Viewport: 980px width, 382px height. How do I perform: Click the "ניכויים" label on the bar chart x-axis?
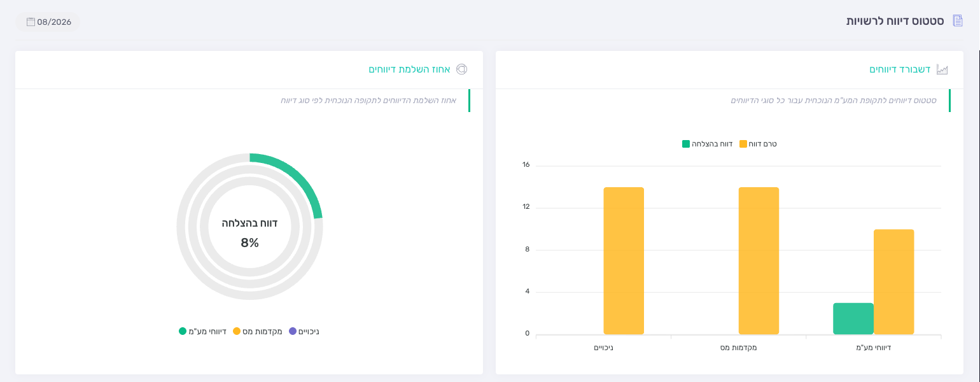click(603, 348)
